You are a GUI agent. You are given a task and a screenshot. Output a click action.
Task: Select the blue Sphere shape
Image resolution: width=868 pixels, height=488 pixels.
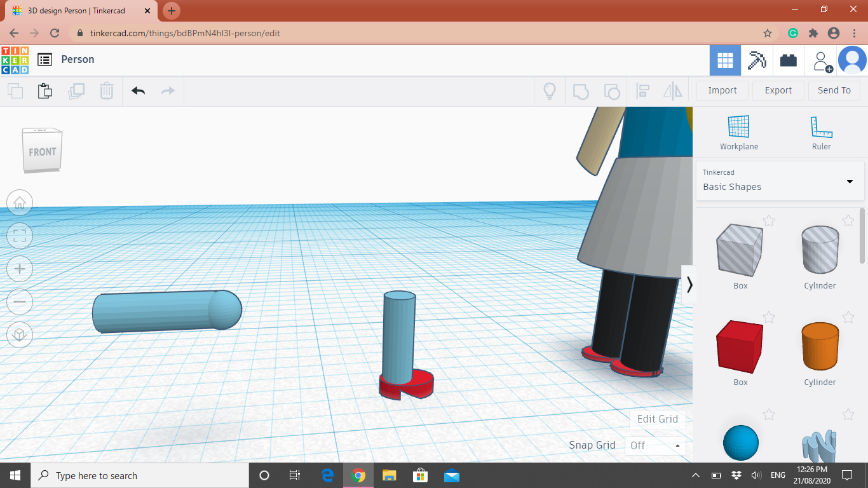[x=741, y=443]
